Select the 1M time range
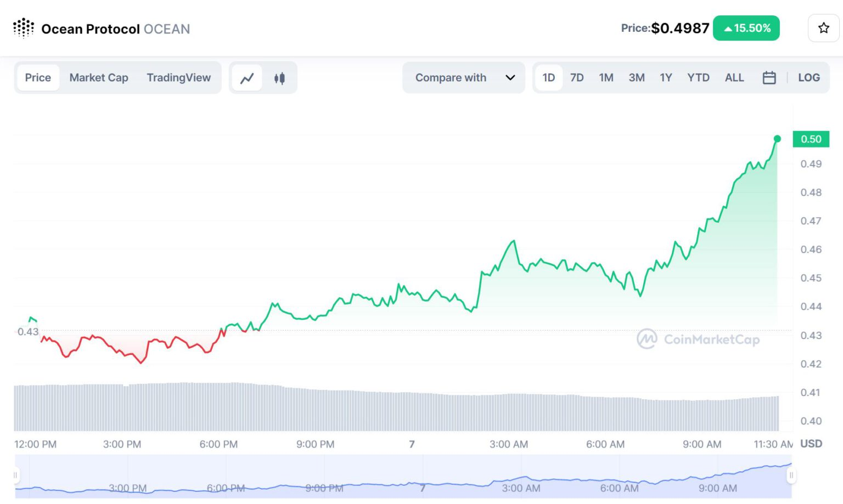 (606, 78)
